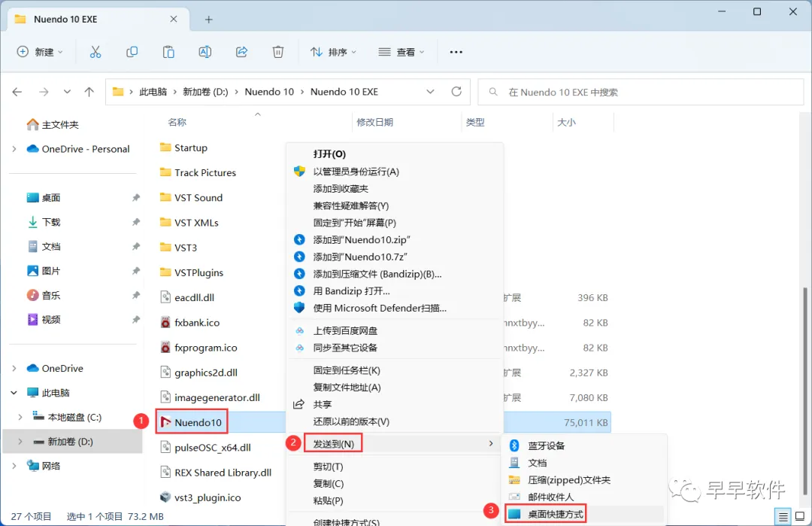
Task: Go back with the left arrow
Action: point(17,92)
